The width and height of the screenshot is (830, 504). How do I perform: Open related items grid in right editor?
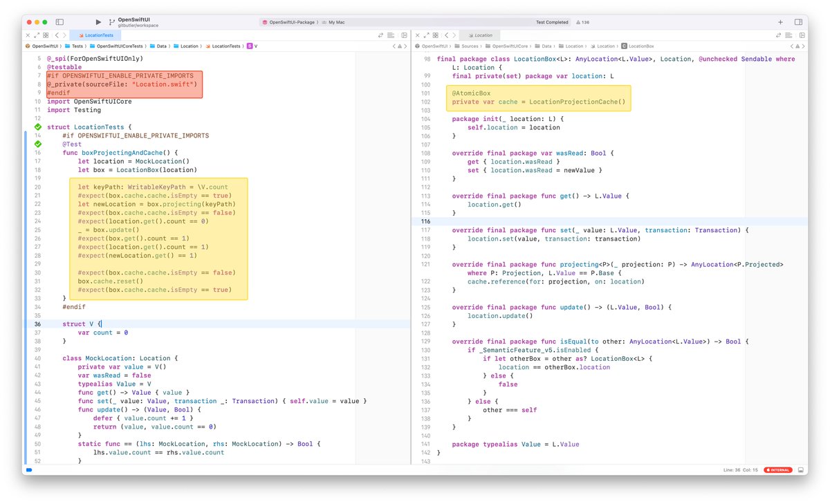(434, 35)
